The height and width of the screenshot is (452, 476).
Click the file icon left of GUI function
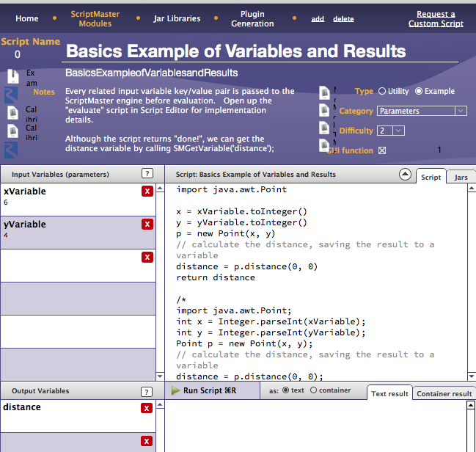(324, 145)
